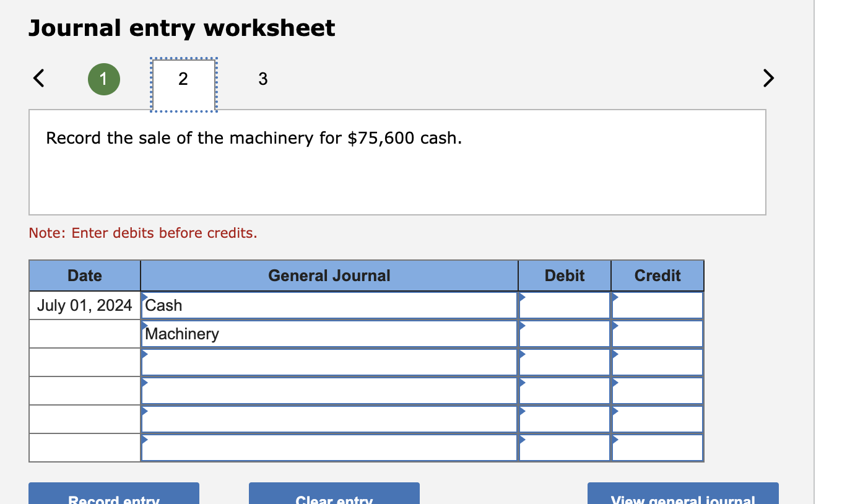Screen dimensions: 868x504
Task: Click the Record entry button
Action: pyautogui.click(x=113, y=495)
